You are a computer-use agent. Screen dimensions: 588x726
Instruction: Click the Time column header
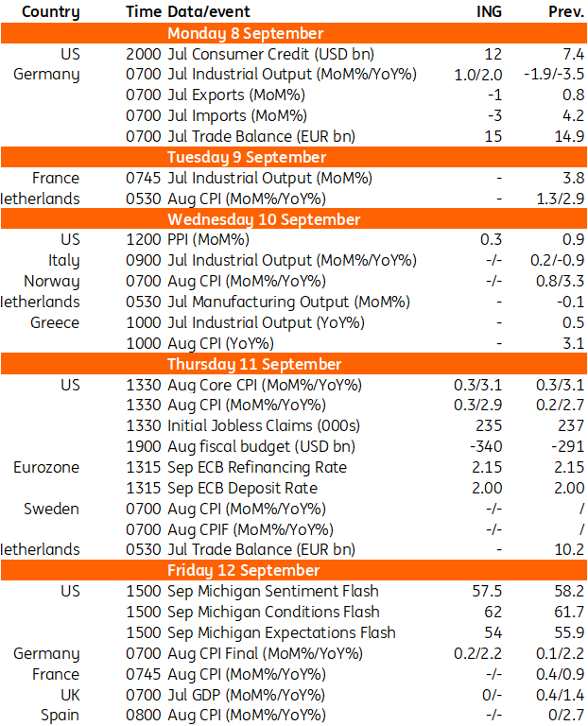coord(143,12)
